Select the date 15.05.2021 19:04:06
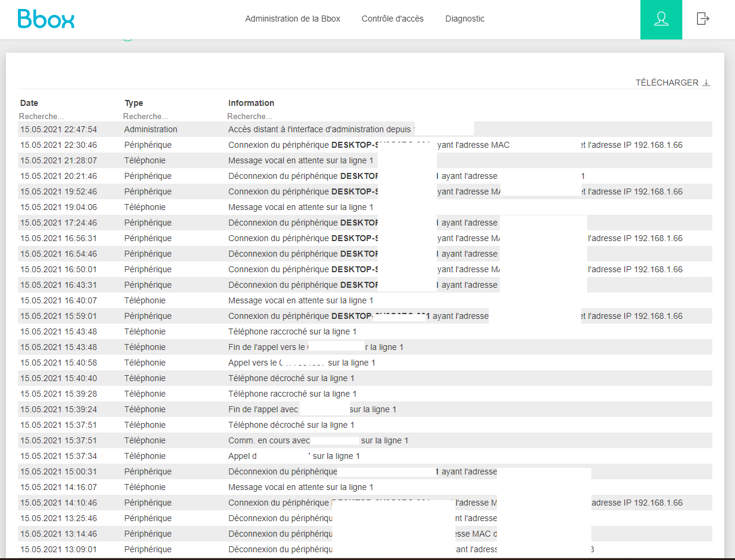The width and height of the screenshot is (735, 560). 59,207
